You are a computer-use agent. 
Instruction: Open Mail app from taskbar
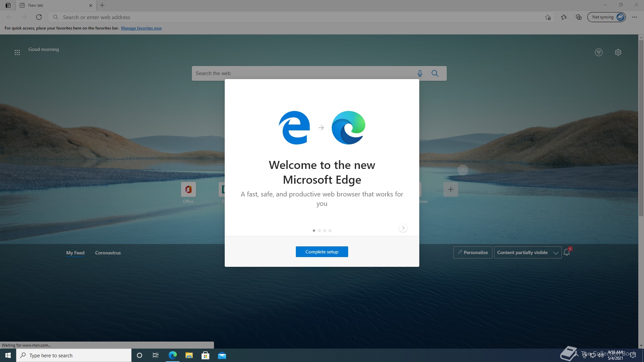pyautogui.click(x=222, y=355)
